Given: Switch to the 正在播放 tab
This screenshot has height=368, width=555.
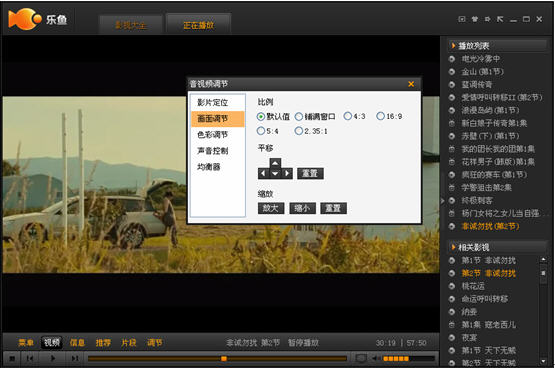Looking at the screenshot, I should [199, 25].
